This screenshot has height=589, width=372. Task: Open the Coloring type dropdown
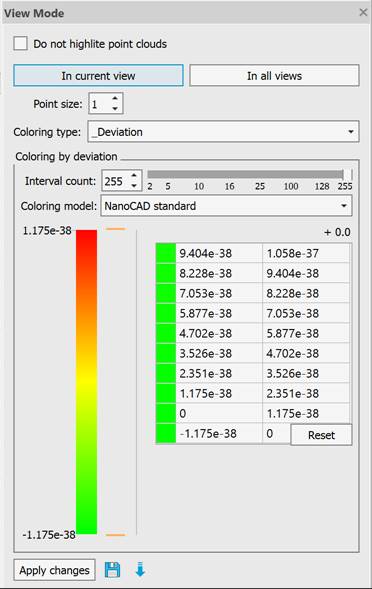coord(223,131)
